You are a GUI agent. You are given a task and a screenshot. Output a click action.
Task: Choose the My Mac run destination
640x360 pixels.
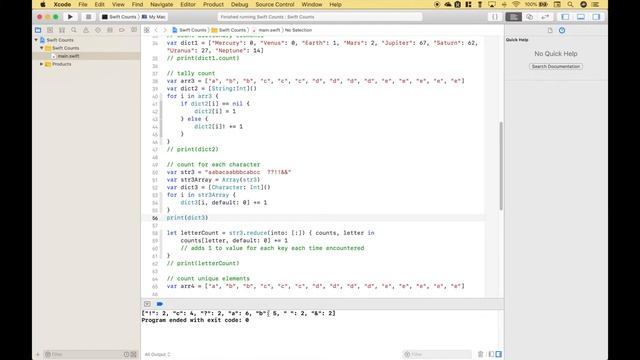(154, 17)
